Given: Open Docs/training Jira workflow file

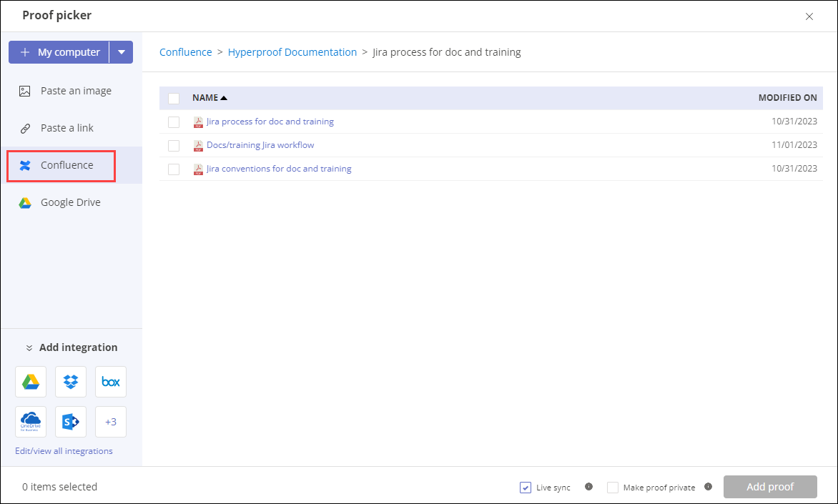Looking at the screenshot, I should coord(260,145).
